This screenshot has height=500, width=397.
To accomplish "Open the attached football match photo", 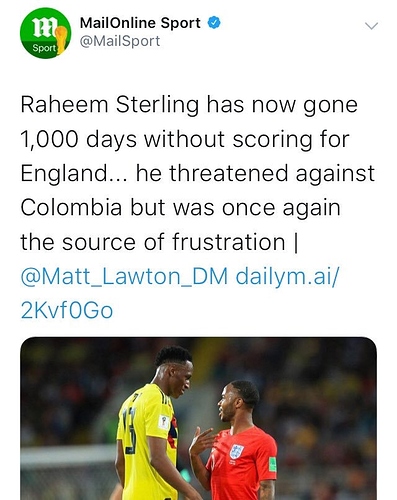I will [x=199, y=418].
